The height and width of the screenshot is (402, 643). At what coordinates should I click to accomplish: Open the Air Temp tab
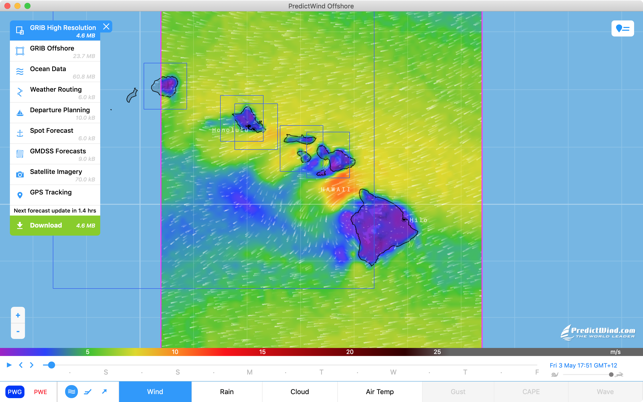[380, 392]
